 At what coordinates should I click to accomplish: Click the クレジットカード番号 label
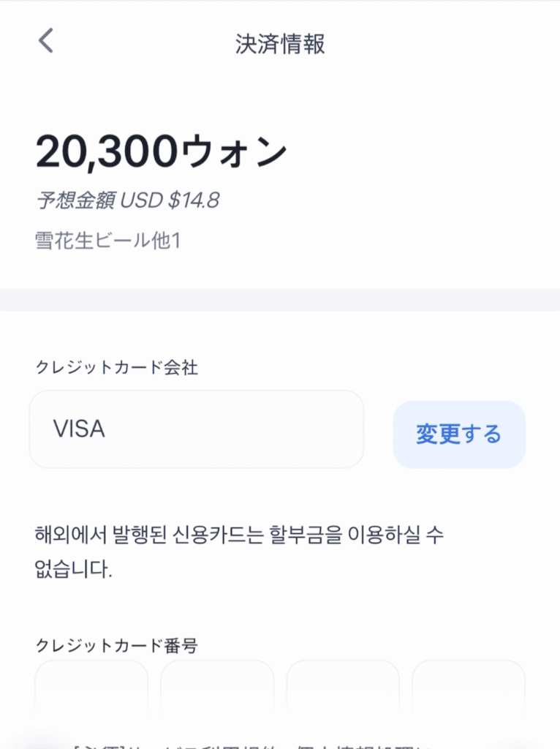(x=117, y=645)
